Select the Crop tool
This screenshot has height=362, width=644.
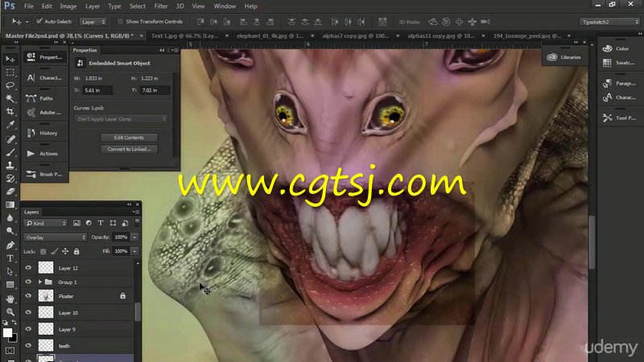pos(10,112)
